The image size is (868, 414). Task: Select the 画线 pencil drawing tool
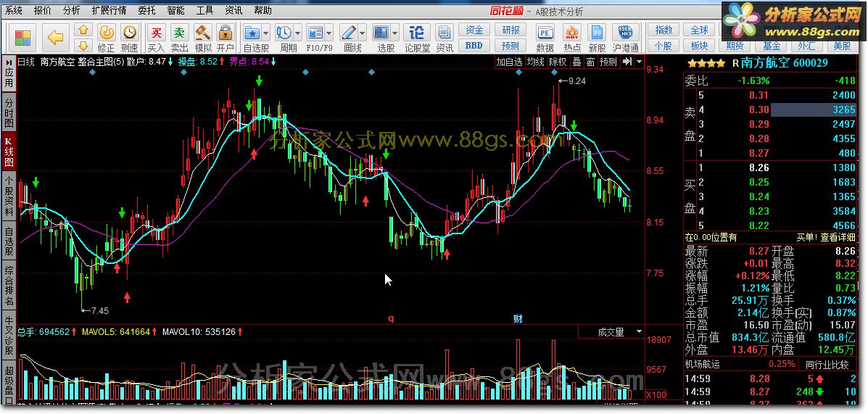coord(349,32)
